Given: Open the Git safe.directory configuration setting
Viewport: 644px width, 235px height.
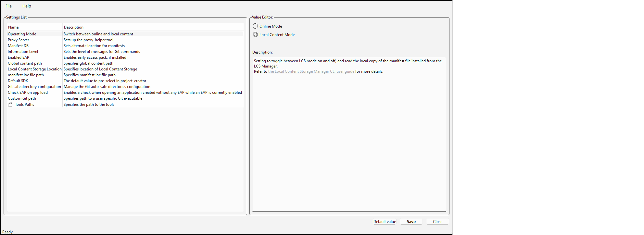Looking at the screenshot, I should (x=34, y=87).
